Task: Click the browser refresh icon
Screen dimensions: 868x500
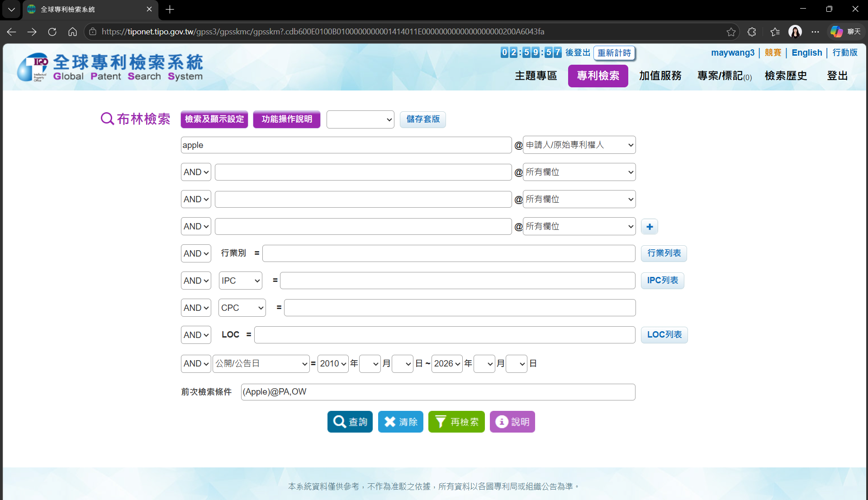Action: point(52,32)
